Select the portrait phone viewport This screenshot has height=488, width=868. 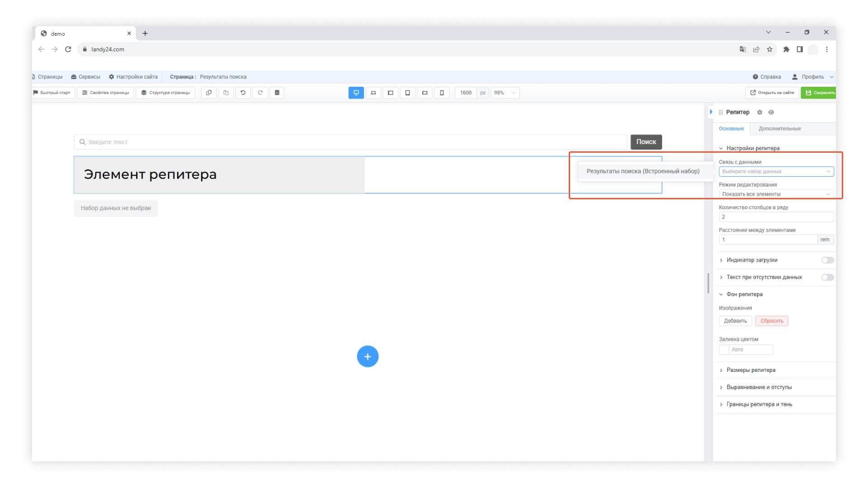click(442, 93)
